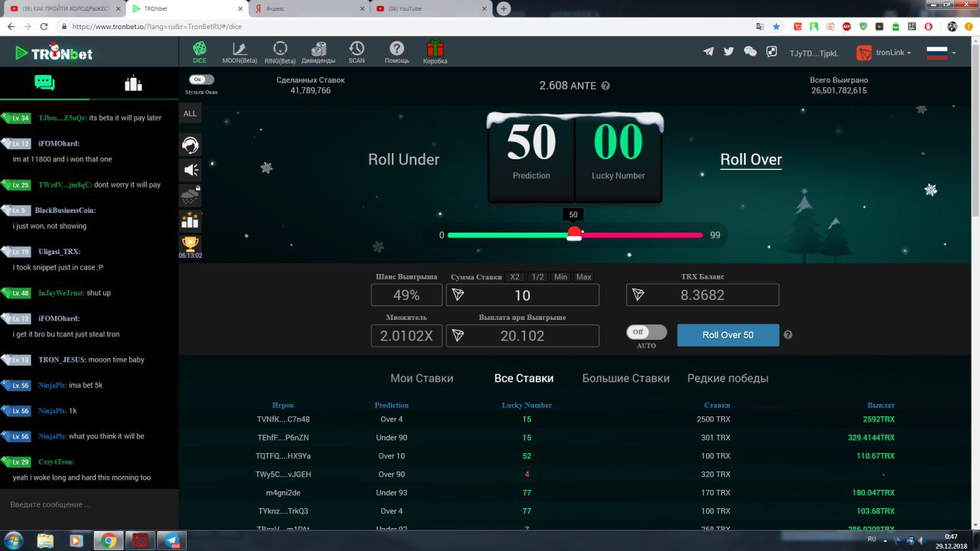Click the translate page icon
The height and width of the screenshot is (551, 980).
[x=759, y=26]
